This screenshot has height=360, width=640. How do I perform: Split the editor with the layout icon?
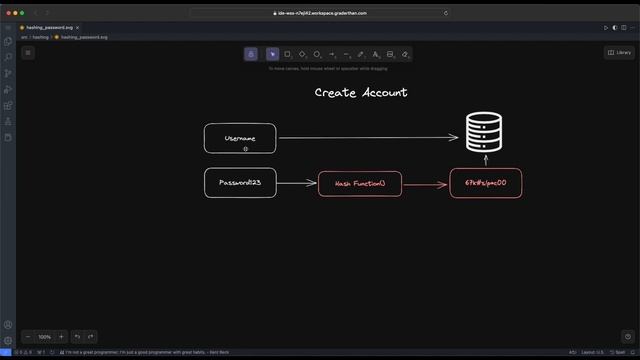tap(624, 28)
